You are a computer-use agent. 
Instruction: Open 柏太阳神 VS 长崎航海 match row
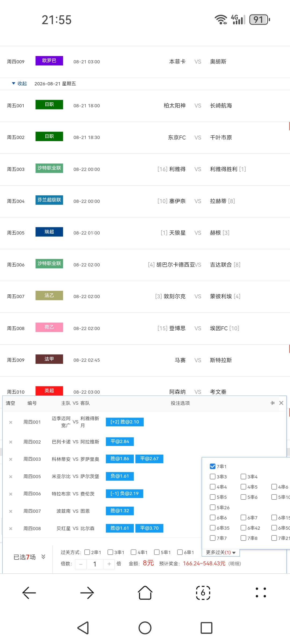[x=145, y=106]
